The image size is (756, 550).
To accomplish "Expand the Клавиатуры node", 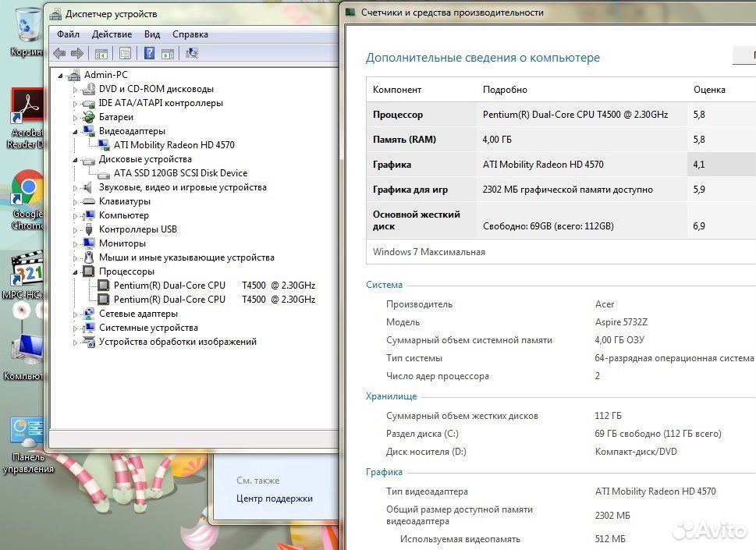I will [75, 202].
